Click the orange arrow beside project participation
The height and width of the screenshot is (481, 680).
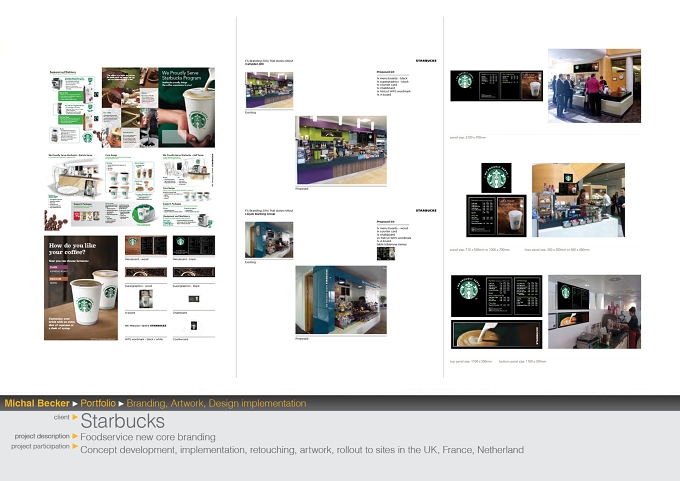(x=75, y=446)
